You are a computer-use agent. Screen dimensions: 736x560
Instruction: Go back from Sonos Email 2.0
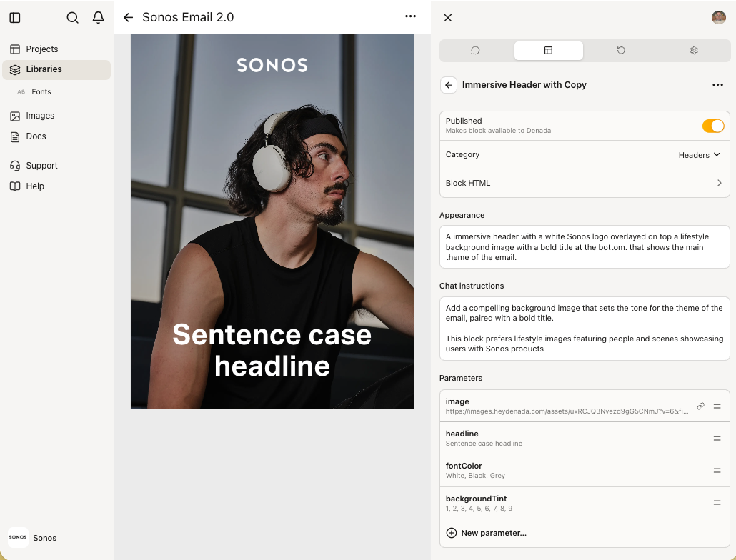point(128,18)
